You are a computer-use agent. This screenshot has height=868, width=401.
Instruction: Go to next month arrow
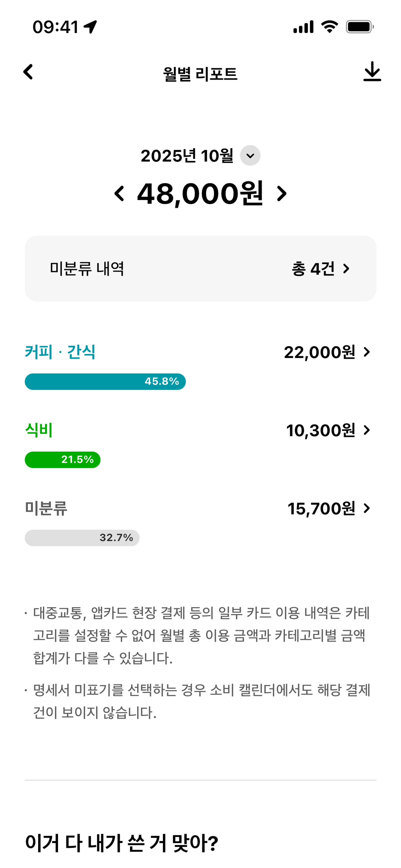coord(282,194)
